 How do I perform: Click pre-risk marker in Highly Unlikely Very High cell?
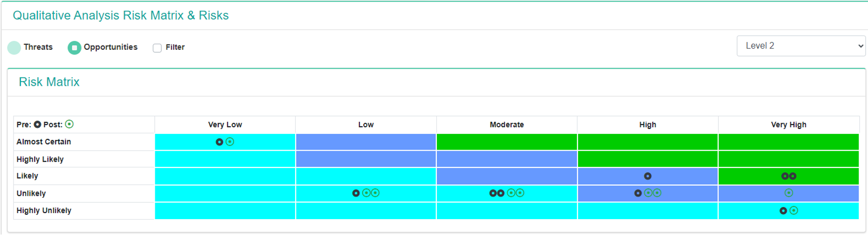[783, 211]
